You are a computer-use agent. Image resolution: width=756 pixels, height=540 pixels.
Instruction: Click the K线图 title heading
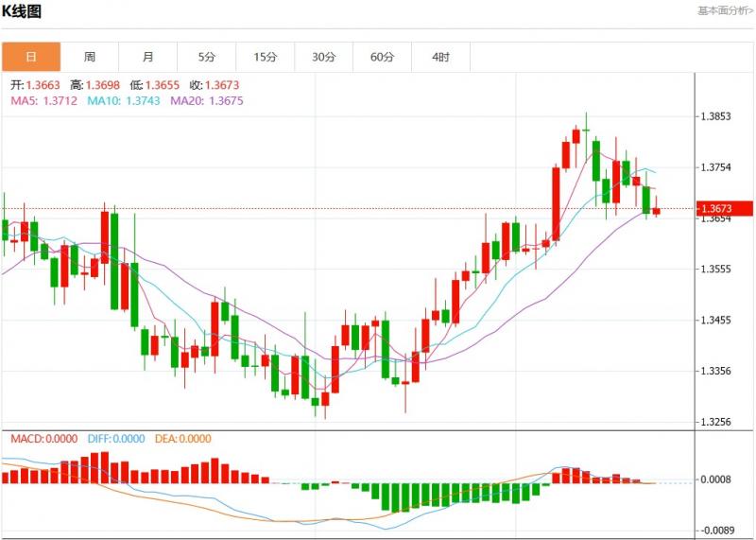(x=26, y=11)
